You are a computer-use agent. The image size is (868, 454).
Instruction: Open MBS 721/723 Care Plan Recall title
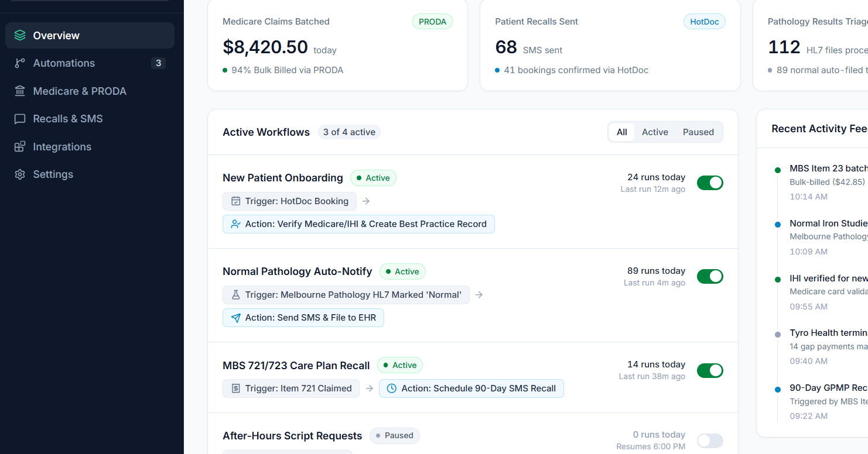(x=296, y=366)
